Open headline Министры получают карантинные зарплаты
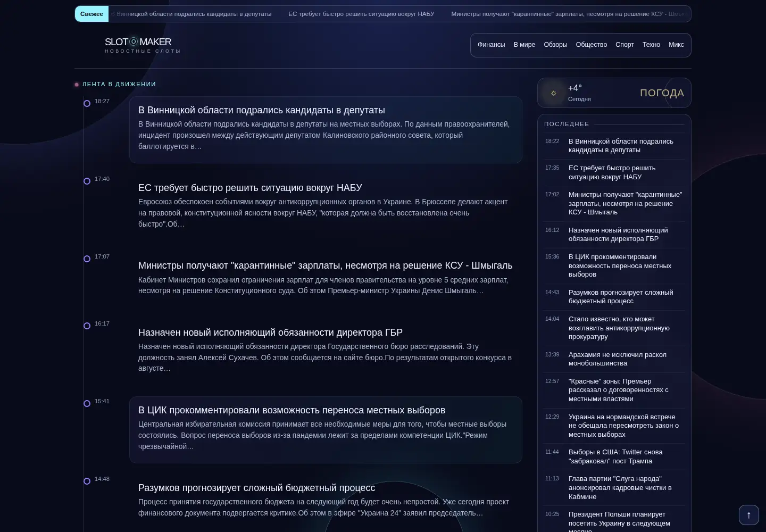 [326, 265]
